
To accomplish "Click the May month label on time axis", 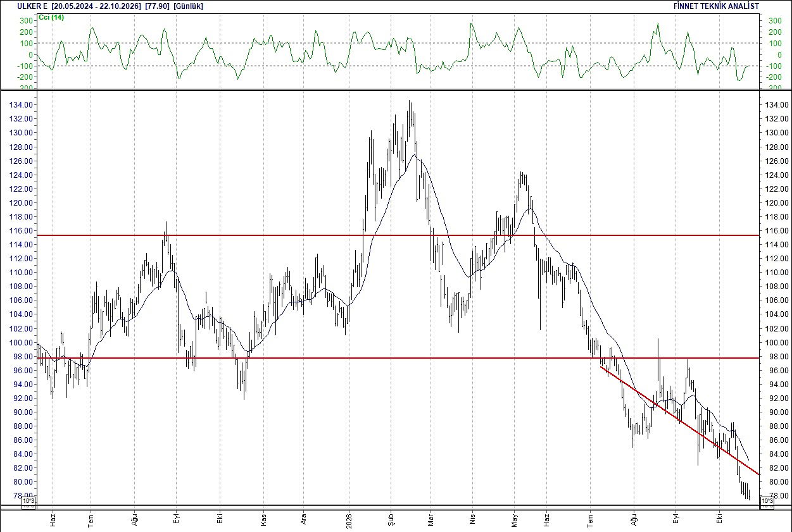I will pos(515,519).
